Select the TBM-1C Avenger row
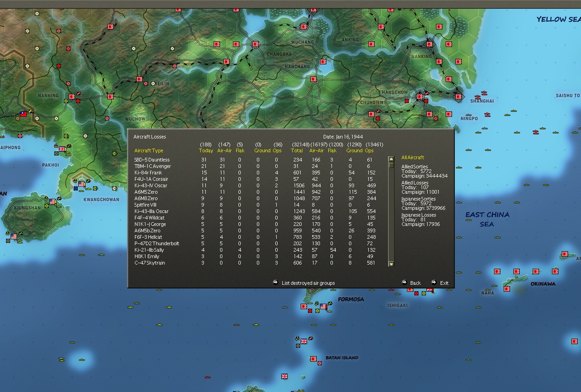 pos(256,166)
